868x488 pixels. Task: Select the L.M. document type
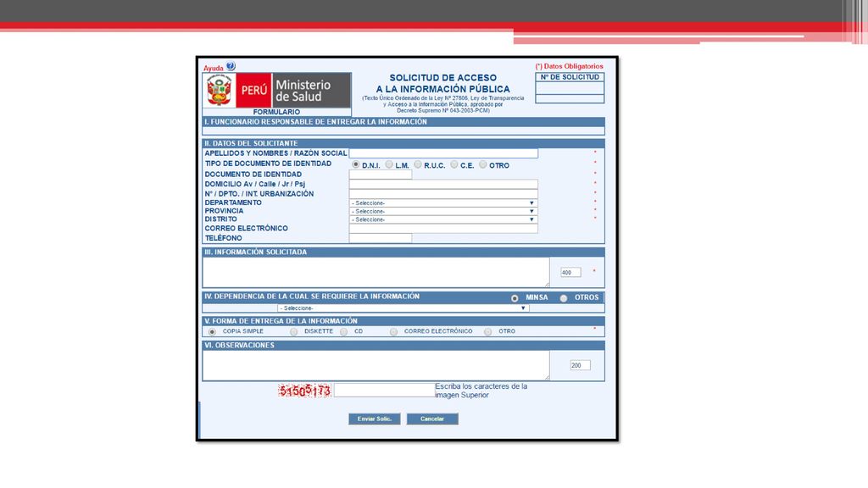[x=389, y=165]
